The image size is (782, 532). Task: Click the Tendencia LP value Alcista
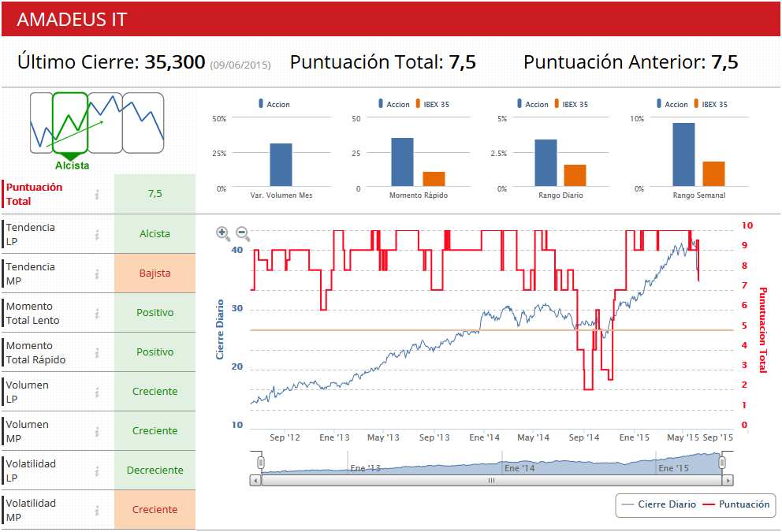155,233
